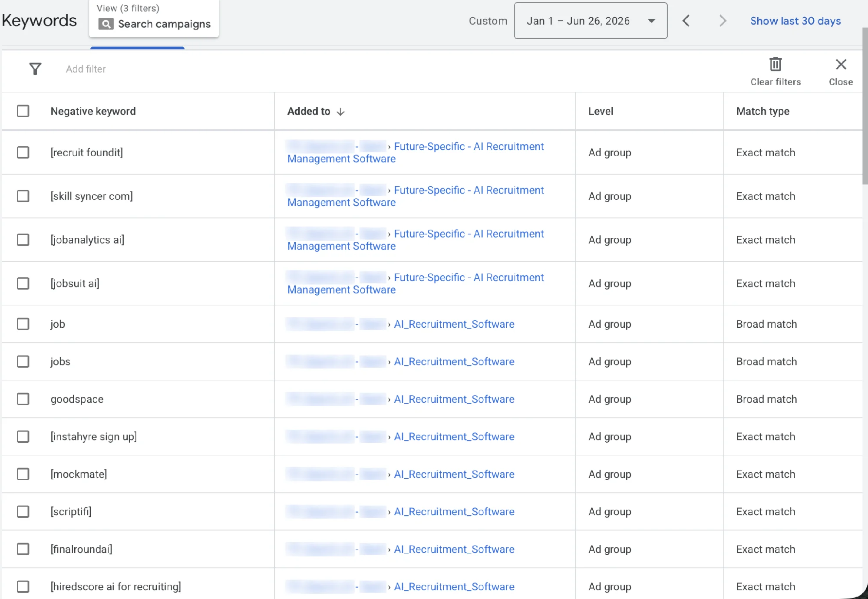The image size is (868, 599).
Task: Check the jobs keyword row checkbox
Action: tap(23, 362)
